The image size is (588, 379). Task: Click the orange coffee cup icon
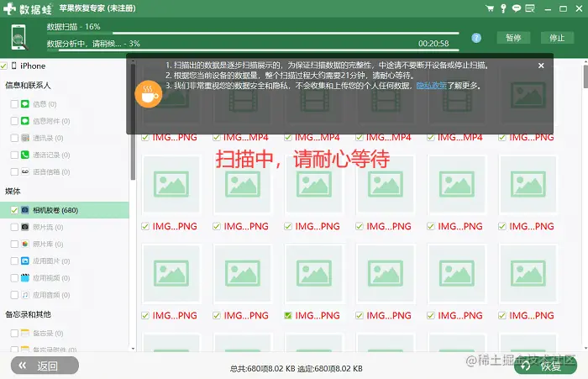point(149,94)
